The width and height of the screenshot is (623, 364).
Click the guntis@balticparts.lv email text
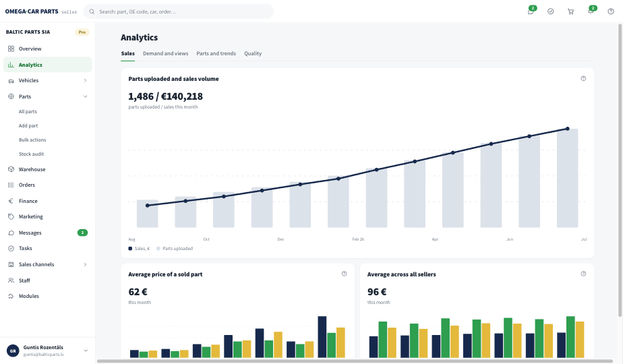point(43,355)
